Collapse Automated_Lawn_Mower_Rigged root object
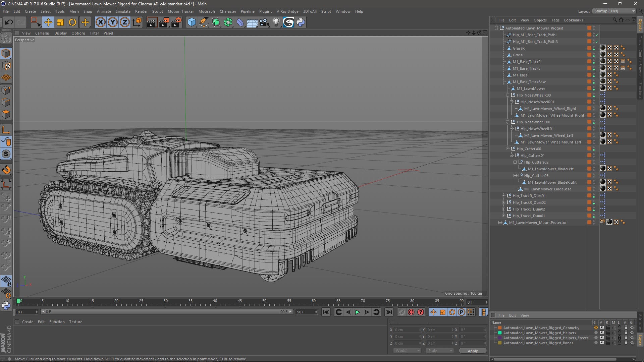The height and width of the screenshot is (362, 644). click(x=496, y=28)
